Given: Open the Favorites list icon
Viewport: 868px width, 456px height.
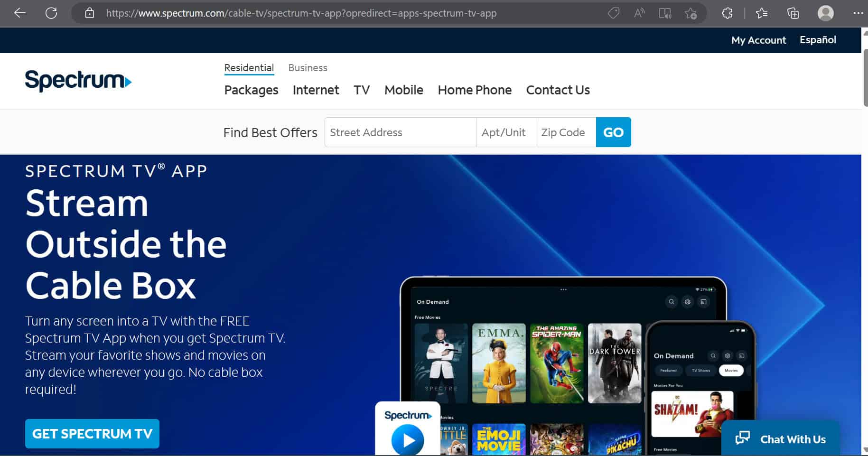Looking at the screenshot, I should [x=762, y=13].
